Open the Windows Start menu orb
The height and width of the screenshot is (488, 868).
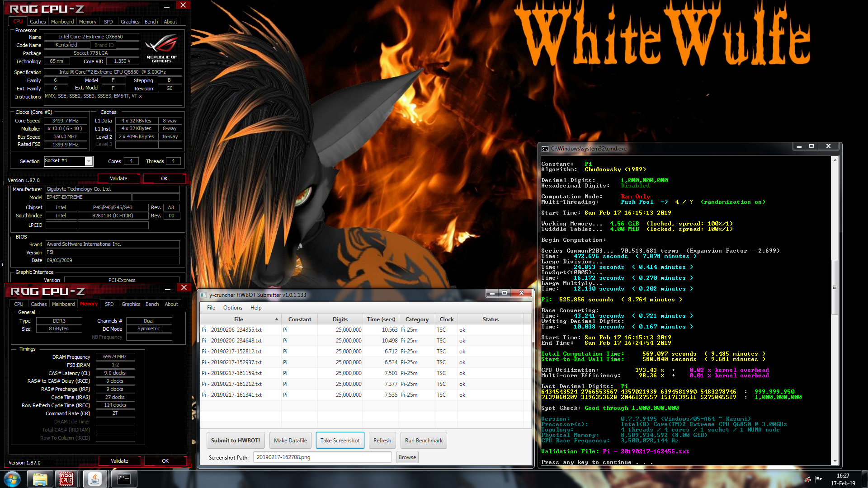click(x=12, y=479)
